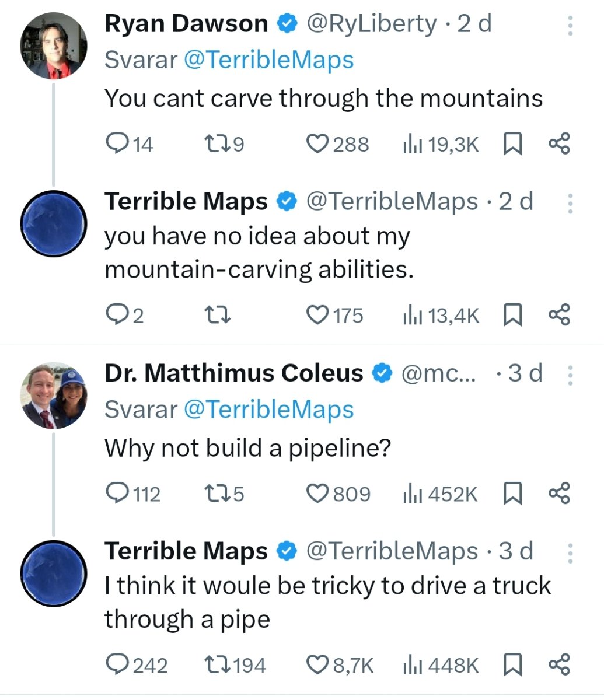Image resolution: width=604 pixels, height=700 pixels.
Task: Open Dr. Matthimus Coleus's profile picture
Action: pos(54,395)
